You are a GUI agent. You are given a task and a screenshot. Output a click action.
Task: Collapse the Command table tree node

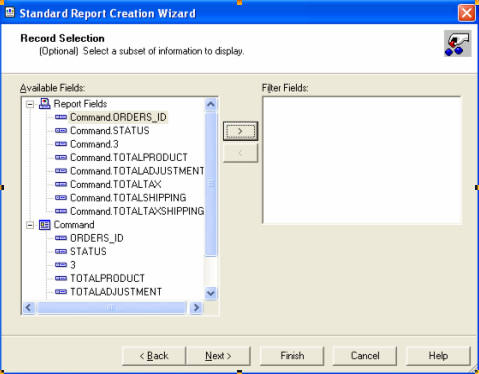pyautogui.click(x=30, y=225)
